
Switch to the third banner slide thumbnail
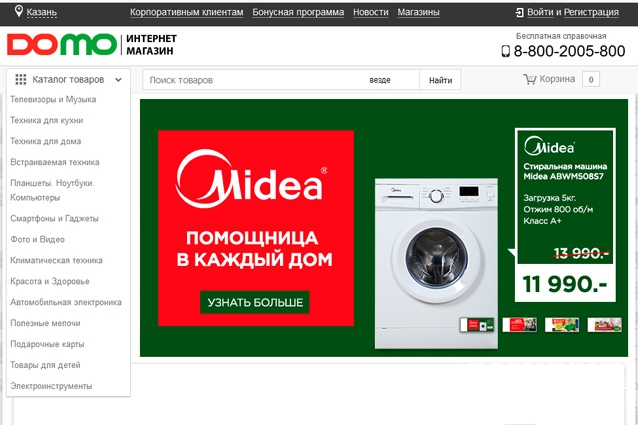562,325
